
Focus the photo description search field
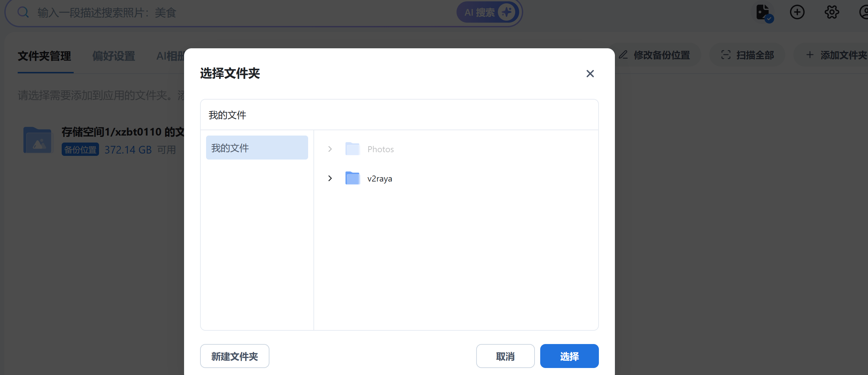pos(236,12)
